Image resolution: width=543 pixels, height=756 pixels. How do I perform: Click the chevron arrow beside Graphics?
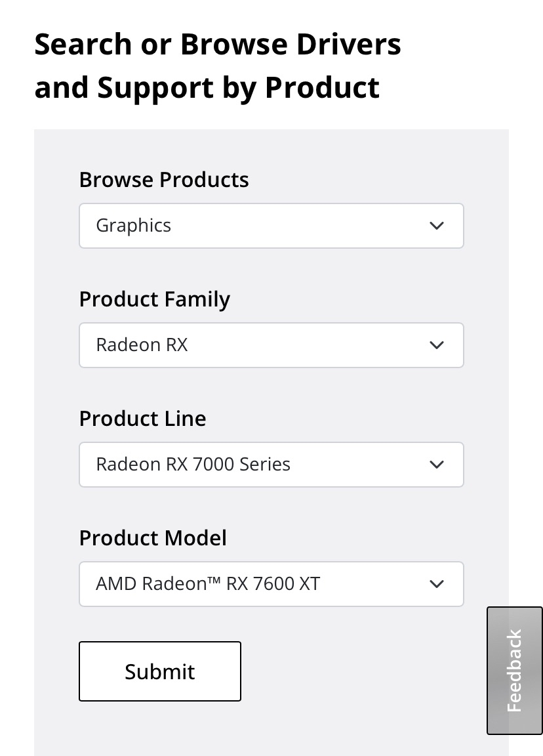(x=437, y=226)
